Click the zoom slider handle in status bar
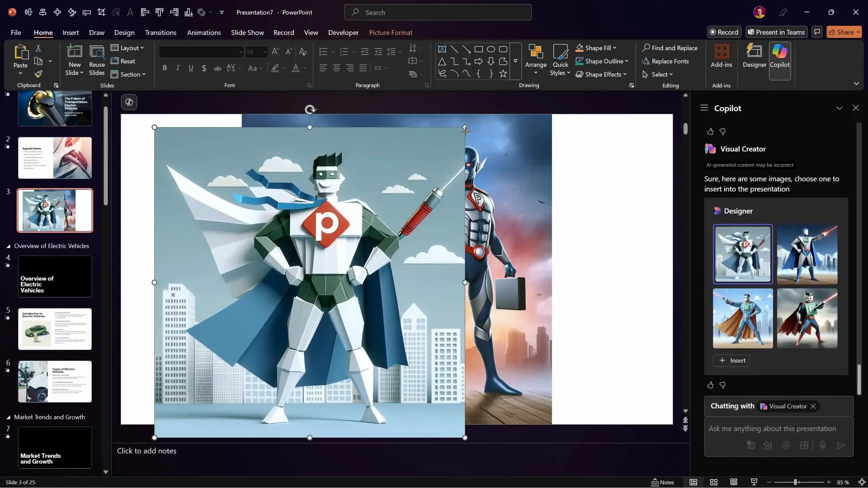868x488 pixels. pos(795,482)
